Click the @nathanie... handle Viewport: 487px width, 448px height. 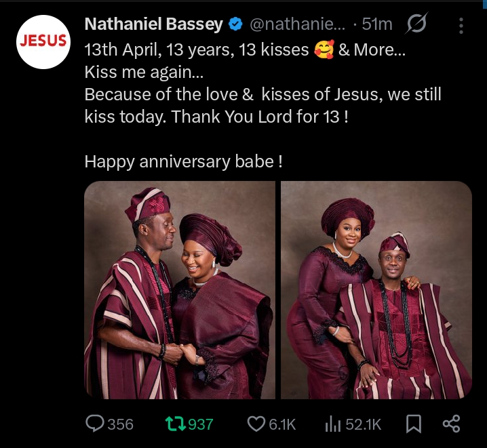click(298, 25)
